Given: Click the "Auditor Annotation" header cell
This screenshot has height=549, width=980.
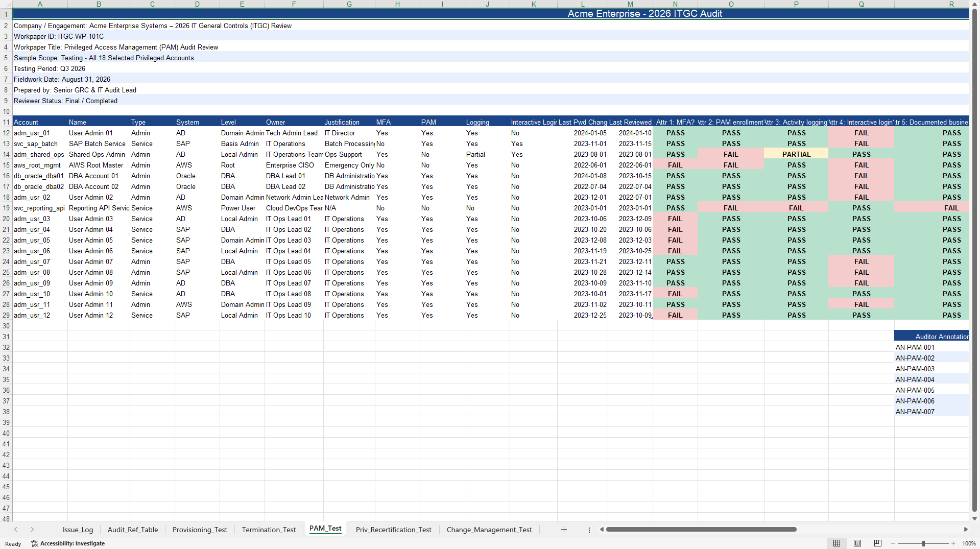Looking at the screenshot, I should (x=931, y=337).
